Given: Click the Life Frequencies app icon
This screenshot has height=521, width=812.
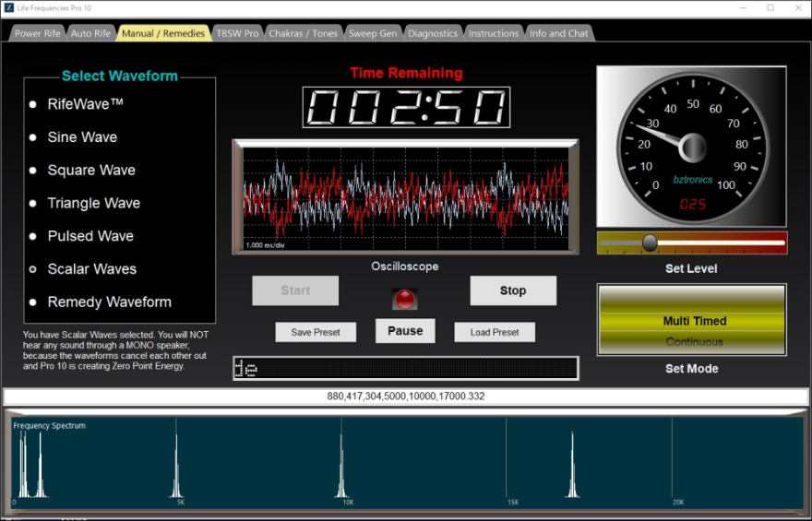Looking at the screenshot, I should [x=8, y=7].
